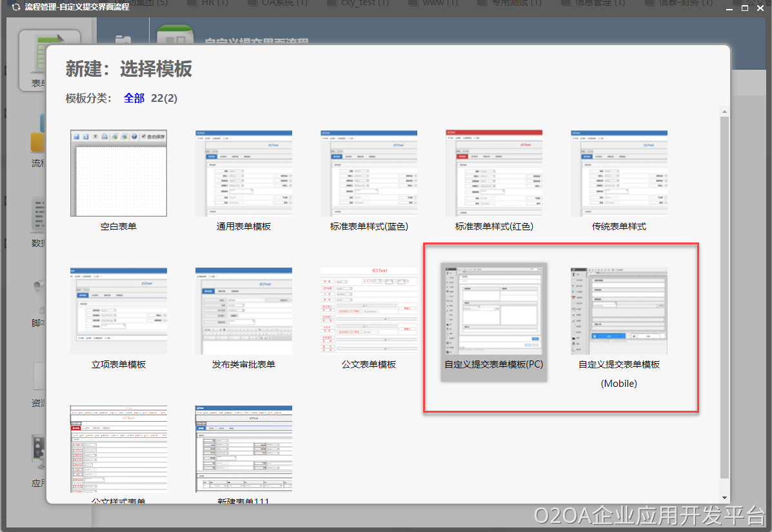The image size is (772, 532).
Task: Choose the 空白表单 blank form template
Action: pyautogui.click(x=119, y=173)
